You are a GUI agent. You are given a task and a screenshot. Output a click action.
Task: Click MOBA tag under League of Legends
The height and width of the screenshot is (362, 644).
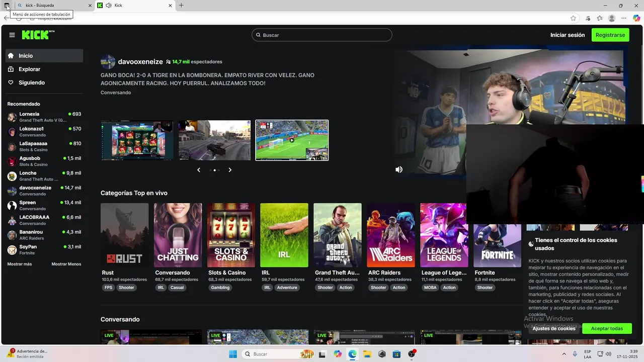(430, 288)
